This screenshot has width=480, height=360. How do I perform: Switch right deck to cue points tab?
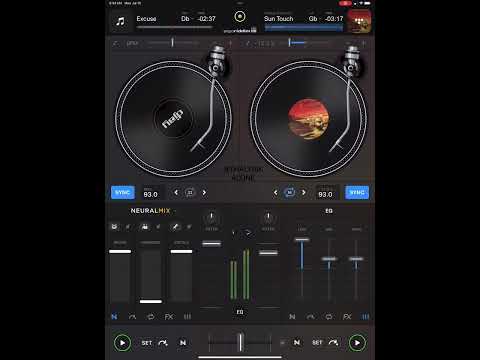[x=311, y=316]
